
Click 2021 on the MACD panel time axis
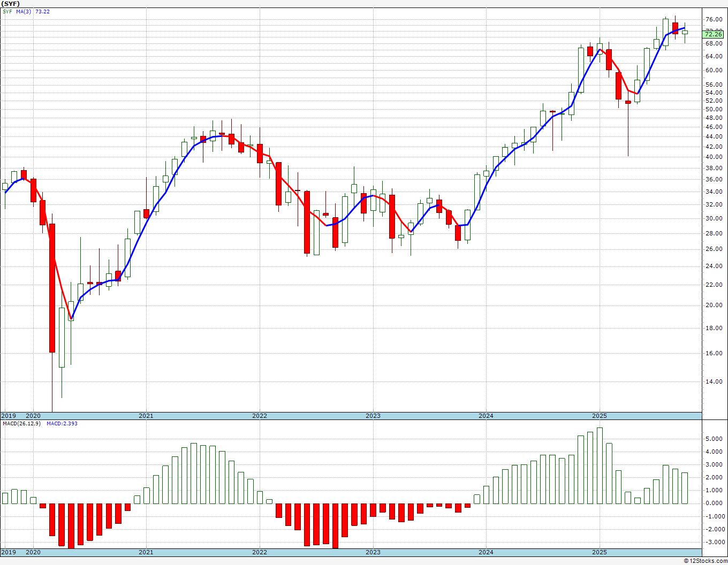(x=146, y=552)
